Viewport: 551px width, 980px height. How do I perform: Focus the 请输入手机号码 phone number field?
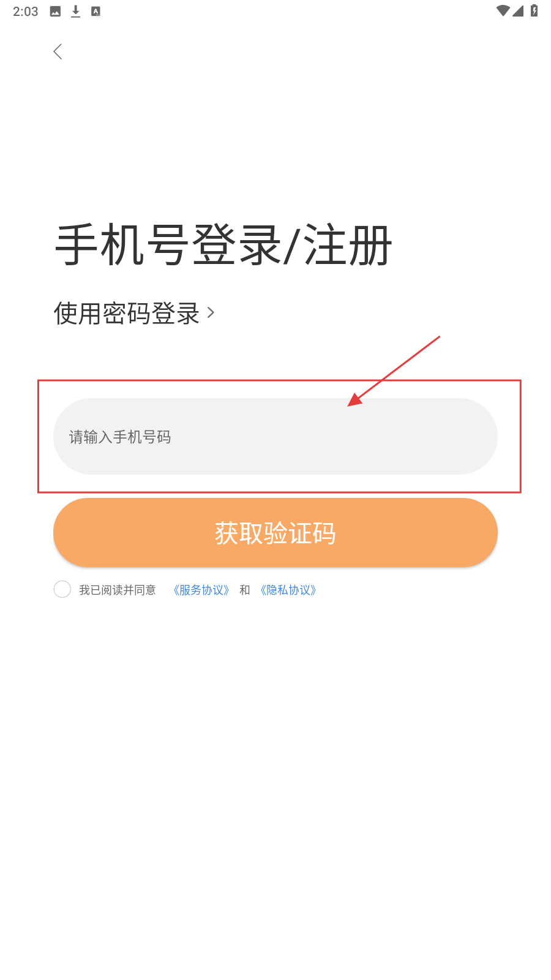click(275, 436)
